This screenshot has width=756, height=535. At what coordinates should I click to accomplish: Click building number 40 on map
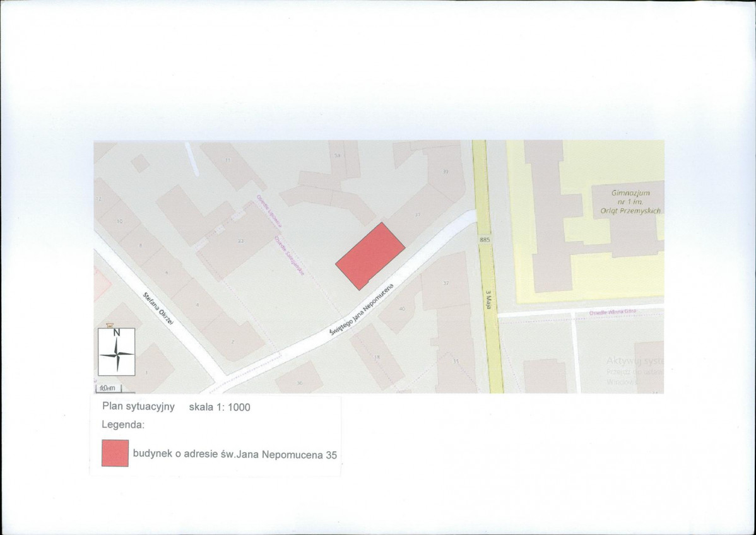click(402, 309)
